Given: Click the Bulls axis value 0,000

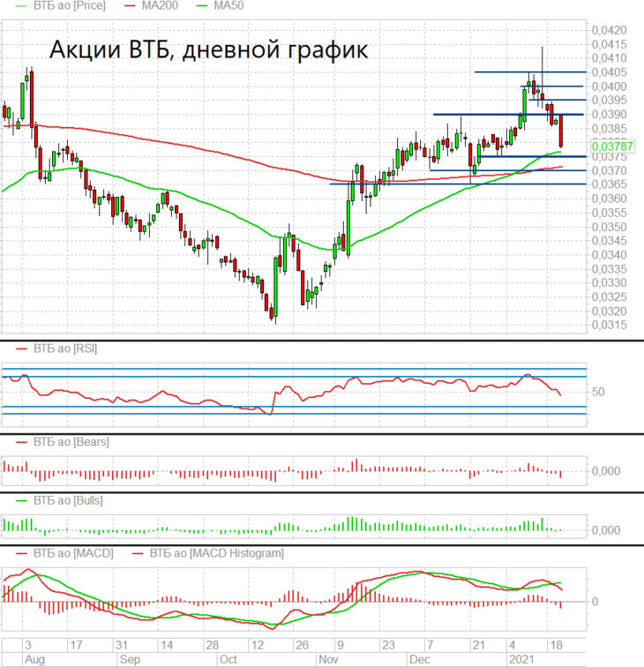Looking at the screenshot, I should coord(606,530).
